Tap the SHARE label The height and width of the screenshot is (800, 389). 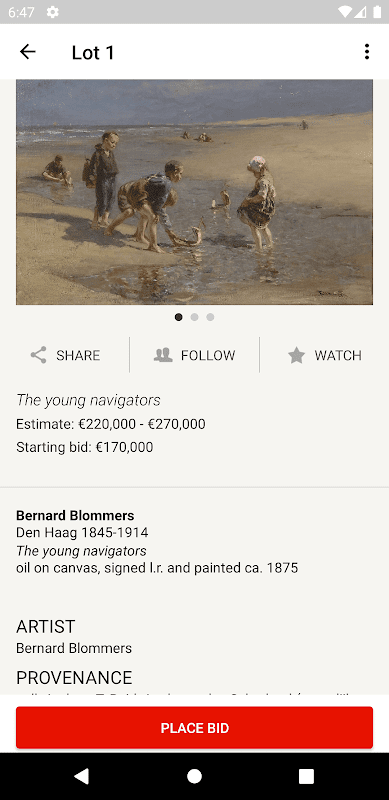coord(78,355)
